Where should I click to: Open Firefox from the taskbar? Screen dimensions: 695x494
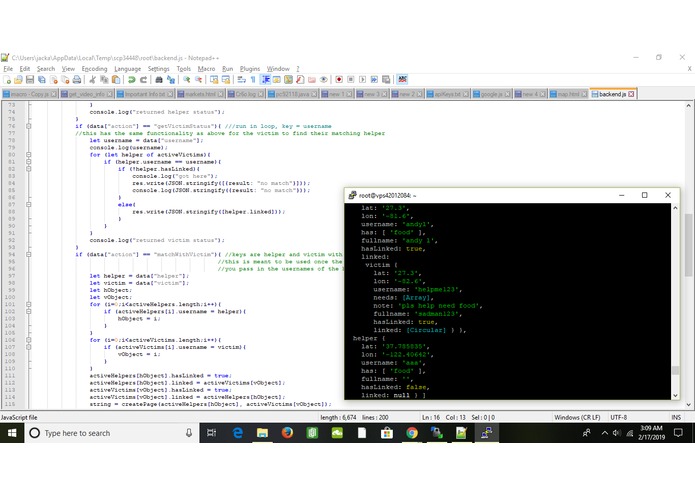click(287, 433)
